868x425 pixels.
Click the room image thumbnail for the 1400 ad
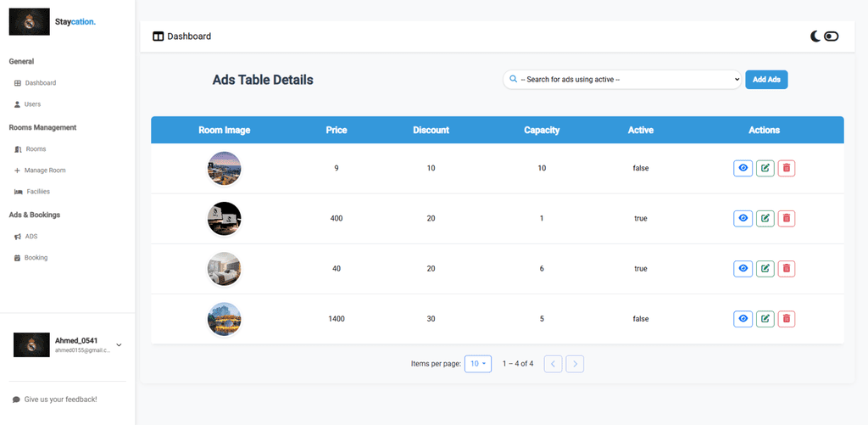click(224, 319)
